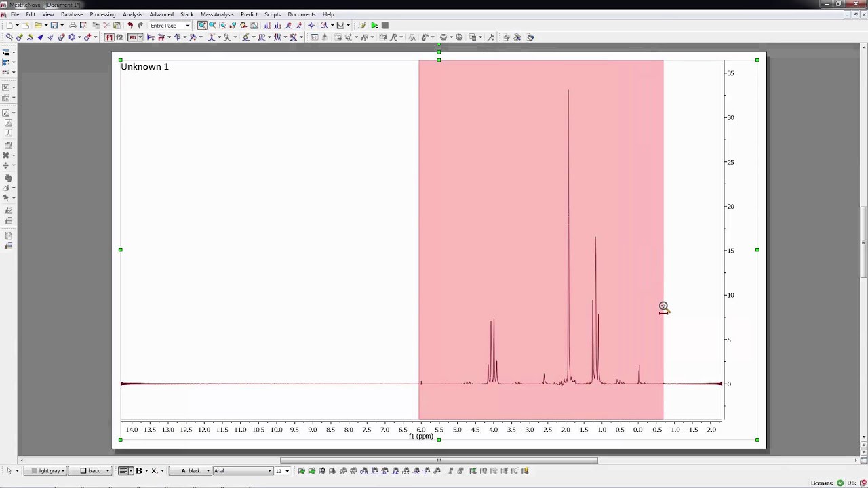
Task: Click the f1 (ppm) axis label
Action: 420,436
